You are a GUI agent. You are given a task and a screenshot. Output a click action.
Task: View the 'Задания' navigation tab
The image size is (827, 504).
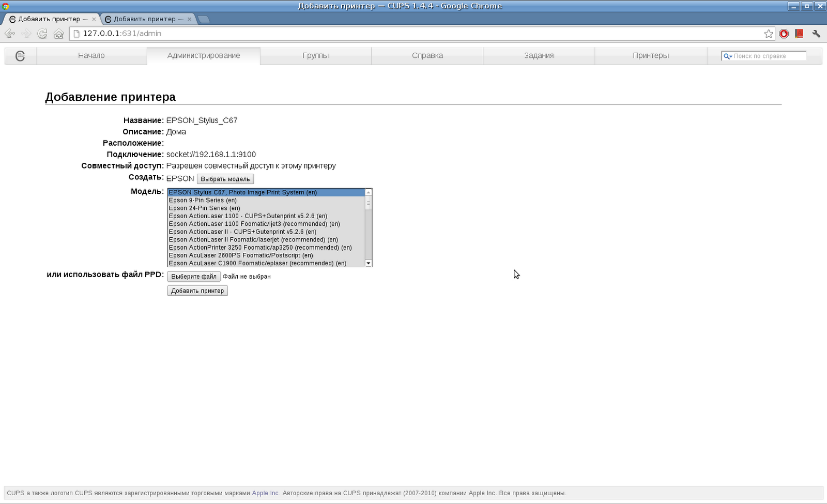[x=539, y=56]
